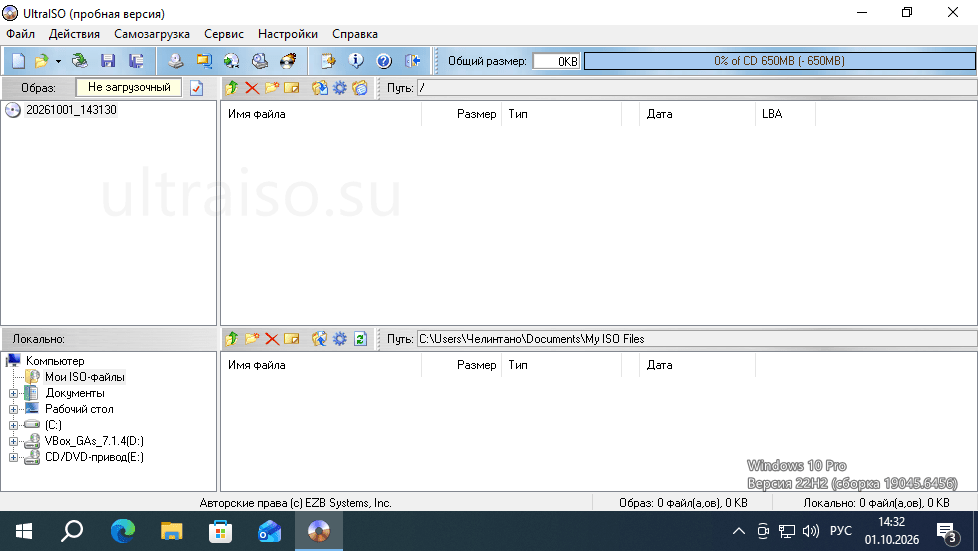Create new folder in local pane
The width and height of the screenshot is (978, 551).
point(252,339)
